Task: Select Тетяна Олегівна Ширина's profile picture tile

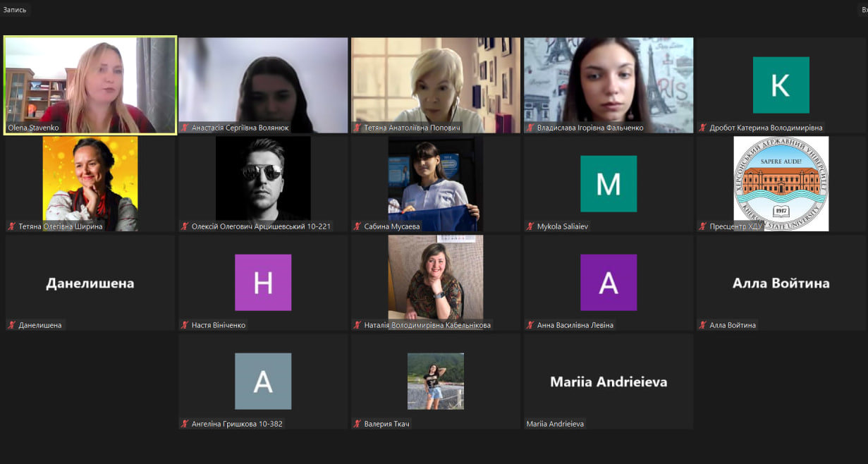Action: (90, 184)
